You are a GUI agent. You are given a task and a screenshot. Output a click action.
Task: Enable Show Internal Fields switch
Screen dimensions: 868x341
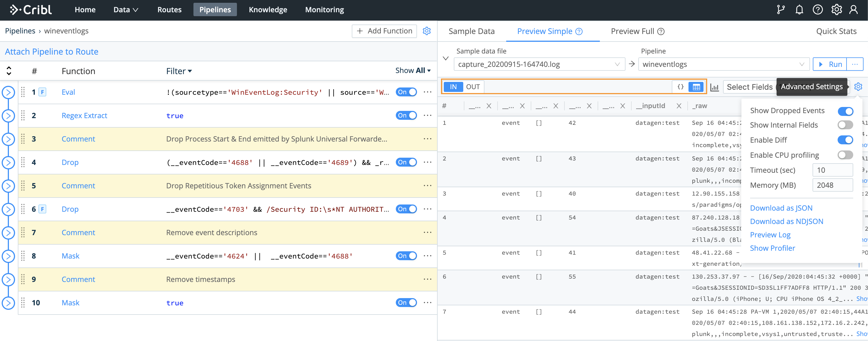tap(845, 125)
